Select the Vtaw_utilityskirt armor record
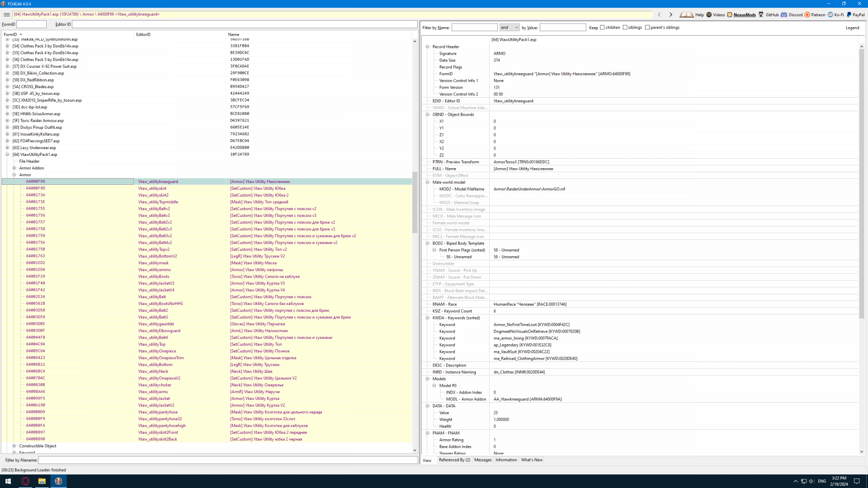This screenshot has width=868, height=488. tap(152, 188)
